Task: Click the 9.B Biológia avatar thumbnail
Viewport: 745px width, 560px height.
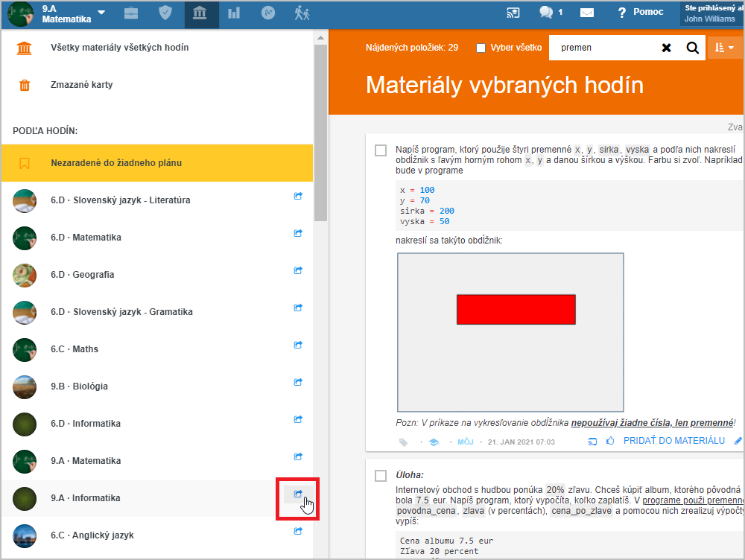Action: click(25, 386)
